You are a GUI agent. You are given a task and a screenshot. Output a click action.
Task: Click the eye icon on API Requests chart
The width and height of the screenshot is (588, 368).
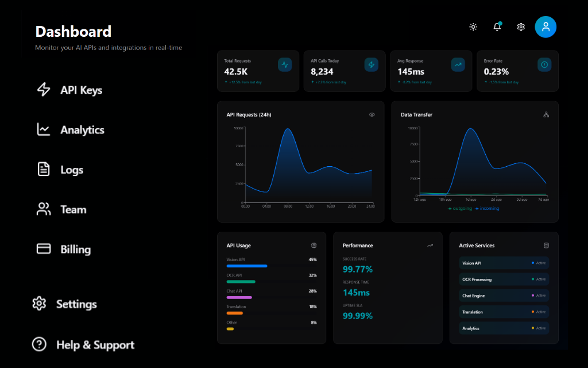[x=372, y=114]
